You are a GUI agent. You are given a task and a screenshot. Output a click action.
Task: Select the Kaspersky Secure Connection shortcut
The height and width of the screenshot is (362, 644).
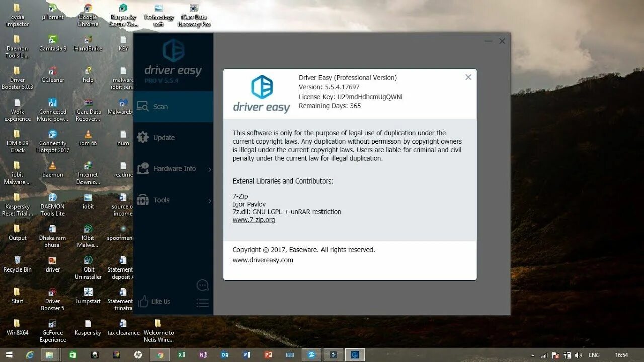point(123,15)
